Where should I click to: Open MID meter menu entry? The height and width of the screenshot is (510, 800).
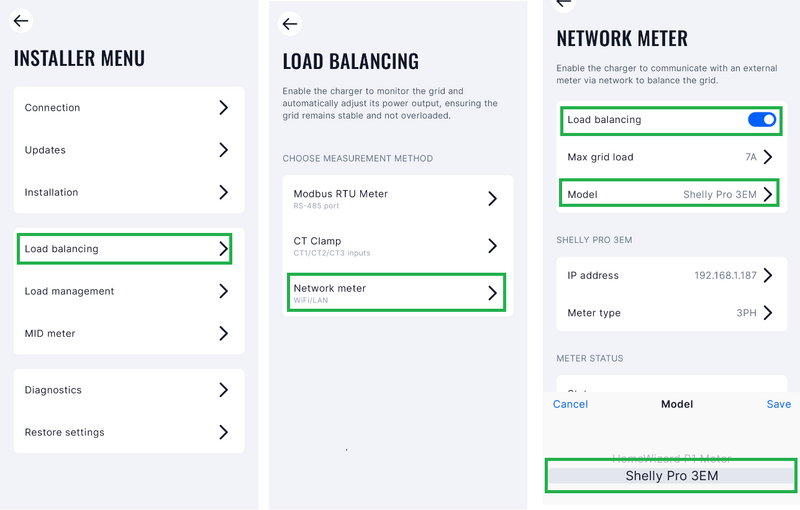click(x=125, y=333)
